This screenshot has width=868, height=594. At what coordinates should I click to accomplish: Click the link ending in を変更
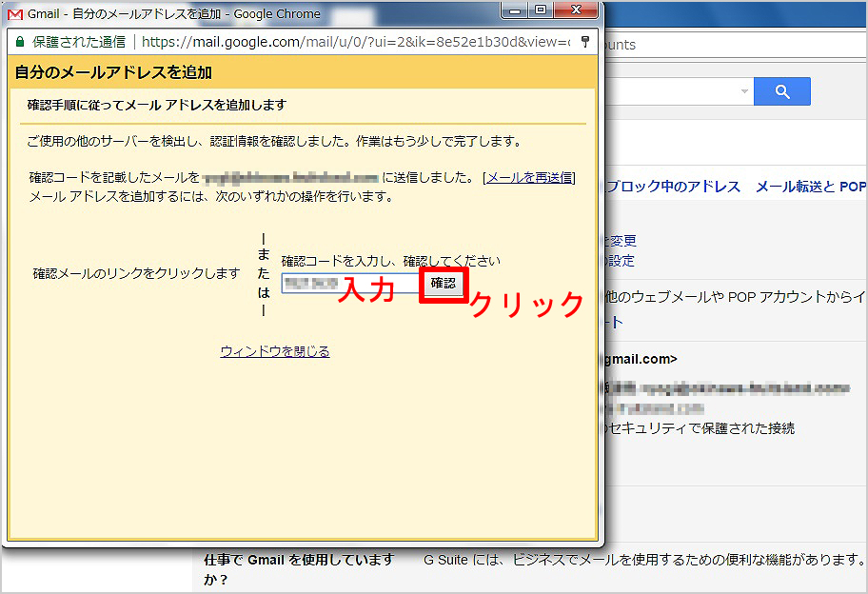pyautogui.click(x=620, y=241)
